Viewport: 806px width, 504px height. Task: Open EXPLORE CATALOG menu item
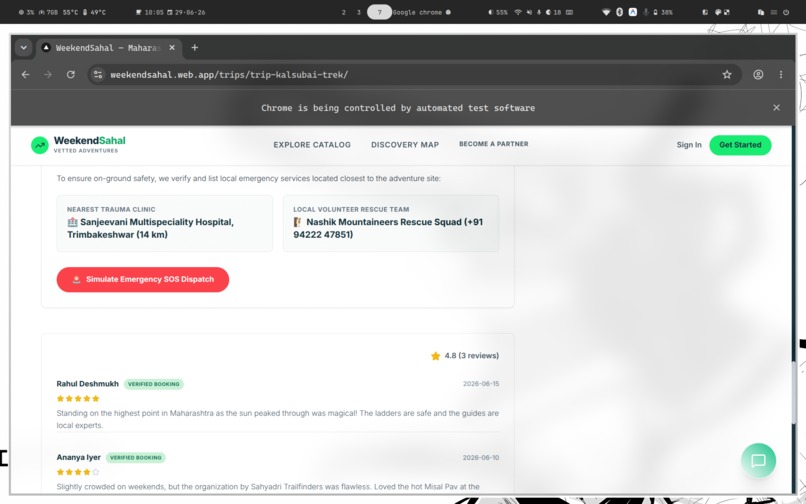click(312, 145)
